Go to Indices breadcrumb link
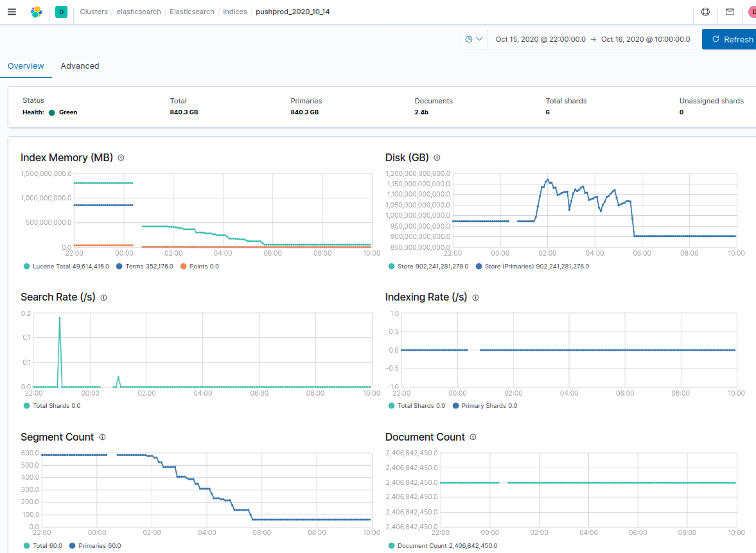This screenshot has width=756, height=553. 235,12
